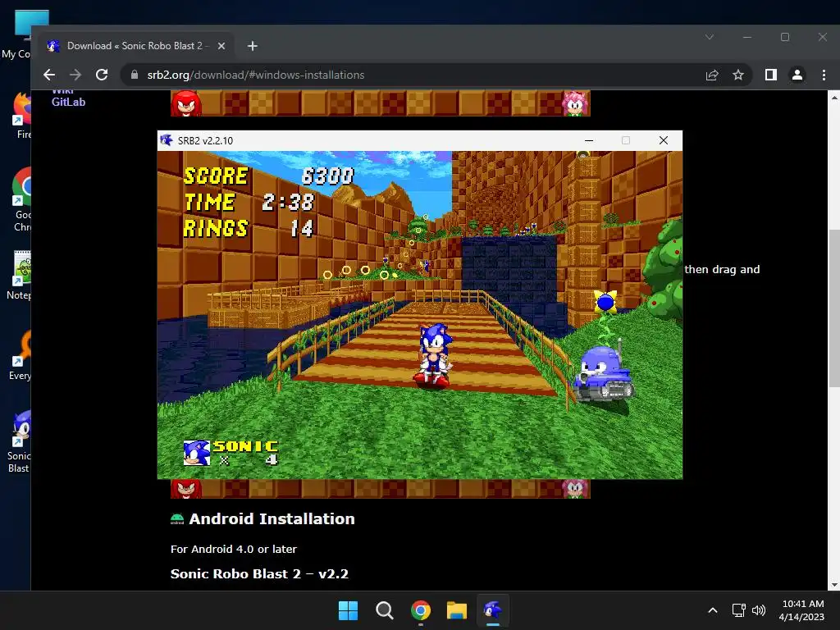Image resolution: width=840 pixels, height=630 pixels.
Task: Close the Download Sonic Robo Blast 2 tab
Action: (x=221, y=46)
